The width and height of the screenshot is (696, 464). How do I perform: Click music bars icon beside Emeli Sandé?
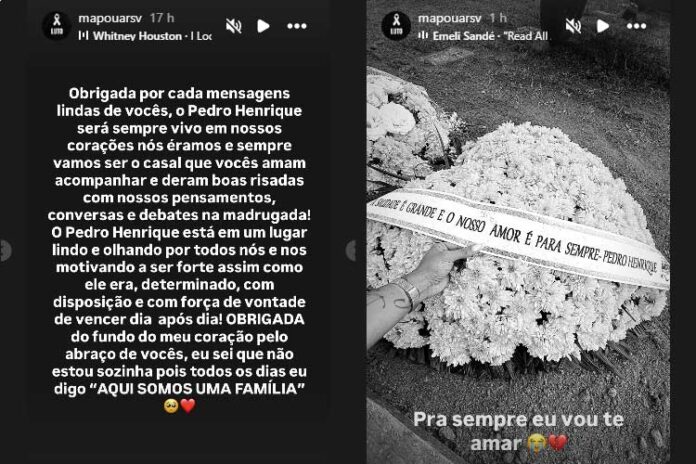tap(423, 36)
